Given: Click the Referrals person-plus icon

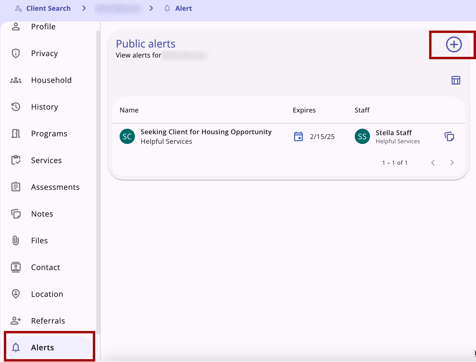Looking at the screenshot, I should tap(16, 321).
